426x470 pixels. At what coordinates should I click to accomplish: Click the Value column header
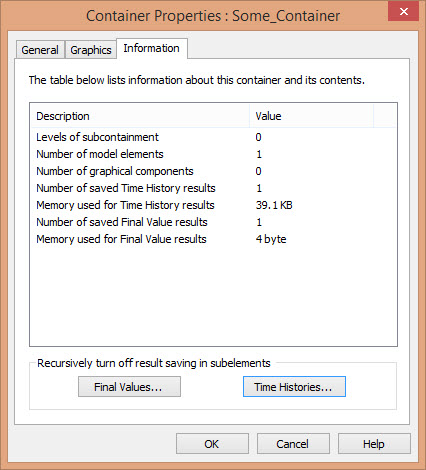tap(311, 116)
